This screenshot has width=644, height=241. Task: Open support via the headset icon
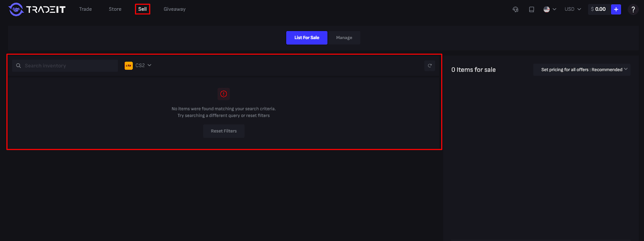(515, 9)
